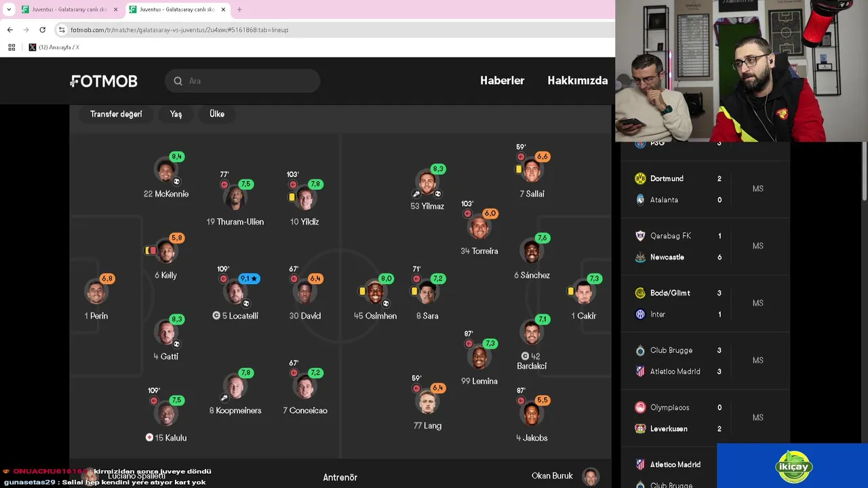This screenshot has height=488, width=868.
Task: Open Sánchez's player avatar
Action: pos(532,252)
